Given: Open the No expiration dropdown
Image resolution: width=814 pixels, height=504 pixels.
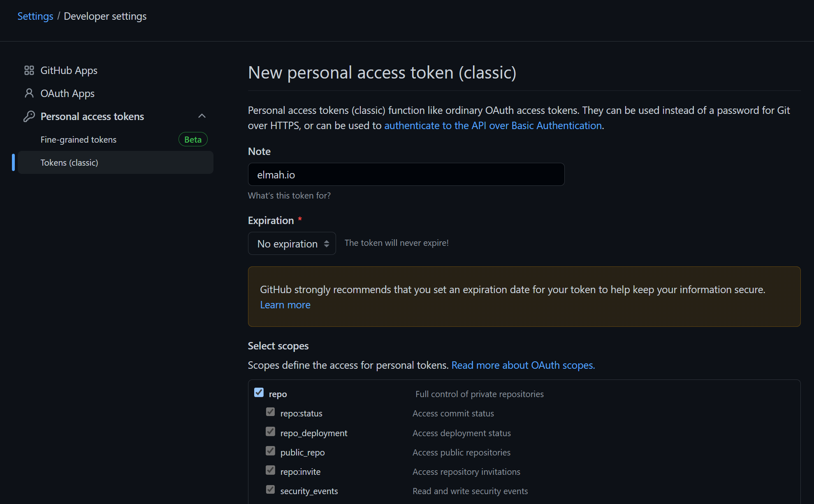Looking at the screenshot, I should [292, 243].
